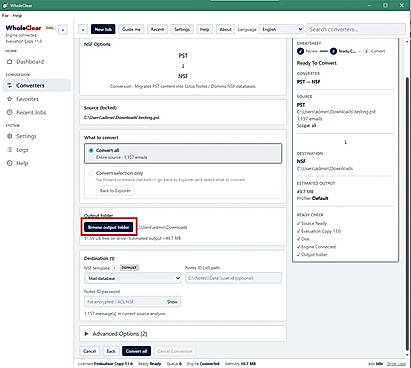Viewport: 411px width, 368px height.
Task: Focus the Search converters field
Action: point(356,29)
